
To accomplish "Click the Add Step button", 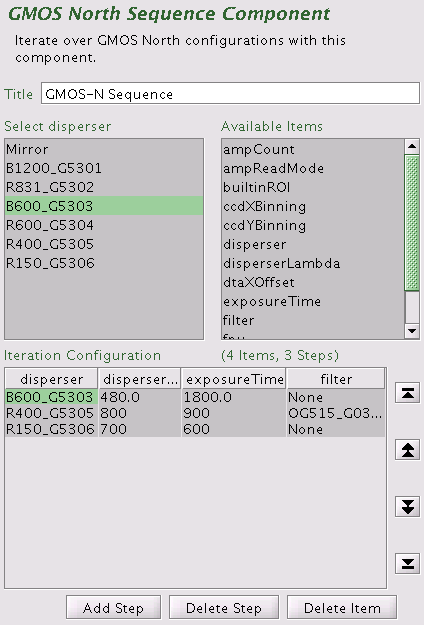I will tap(114, 608).
